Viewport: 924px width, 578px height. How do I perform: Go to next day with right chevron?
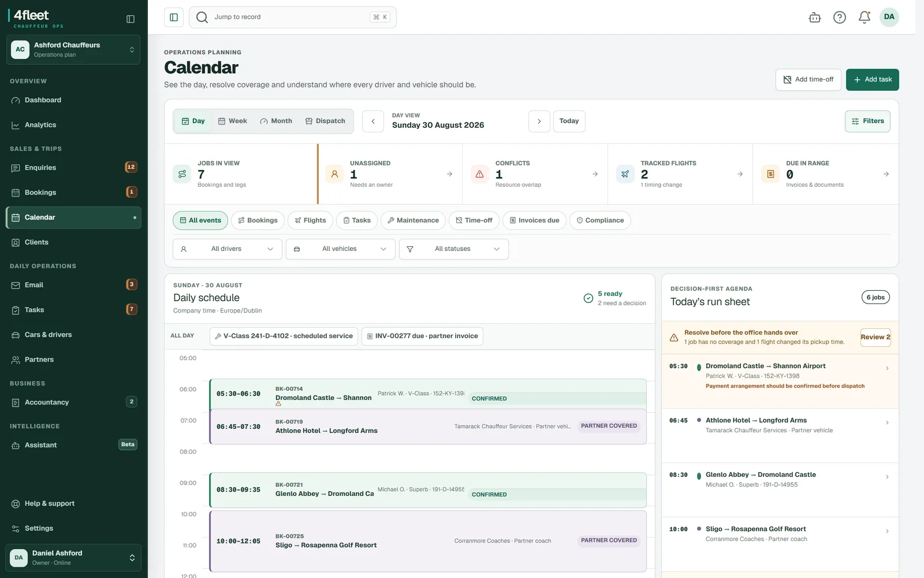[x=539, y=121]
